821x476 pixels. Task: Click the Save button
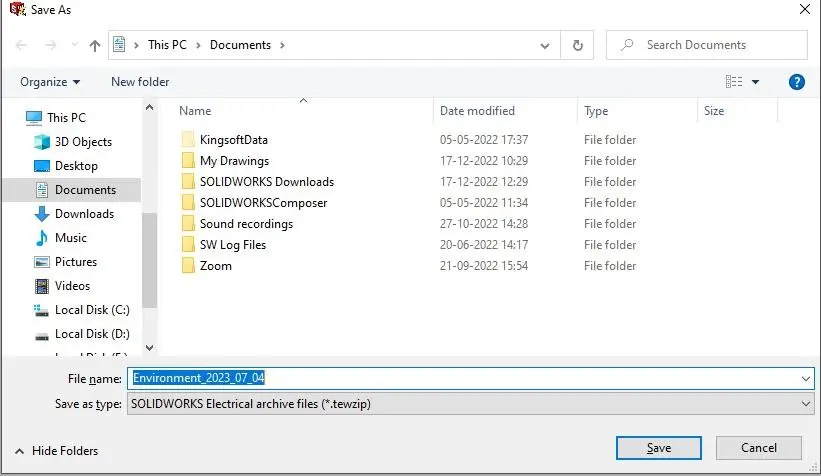658,448
